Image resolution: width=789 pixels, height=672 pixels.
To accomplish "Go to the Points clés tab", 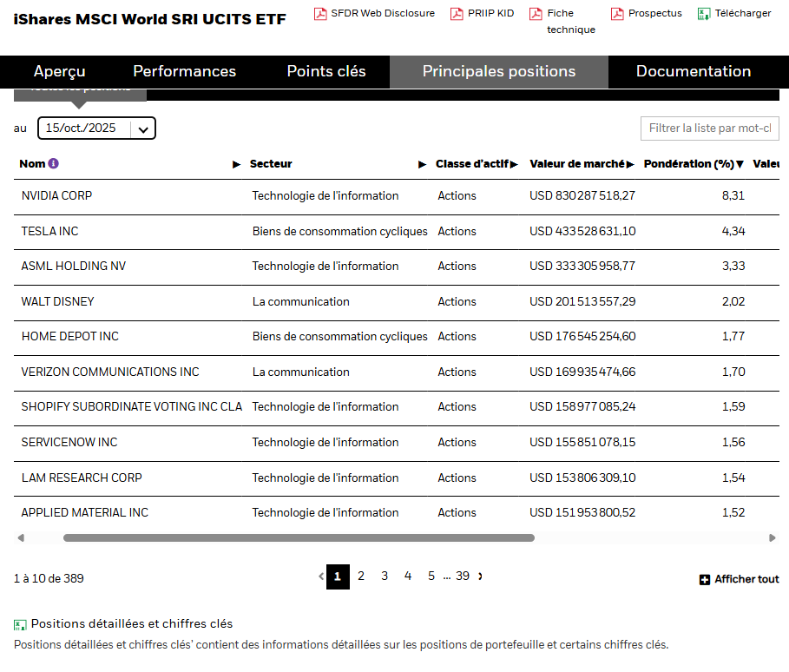I will pyautogui.click(x=326, y=71).
